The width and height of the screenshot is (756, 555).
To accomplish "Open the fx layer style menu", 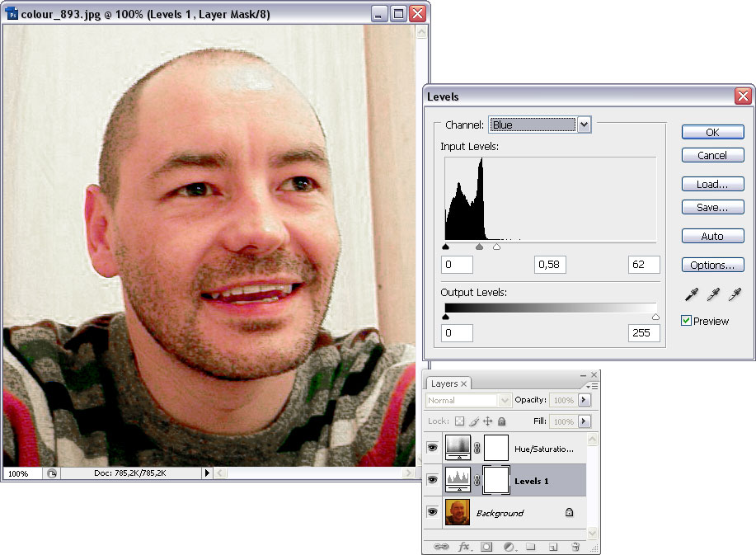I will point(464,546).
